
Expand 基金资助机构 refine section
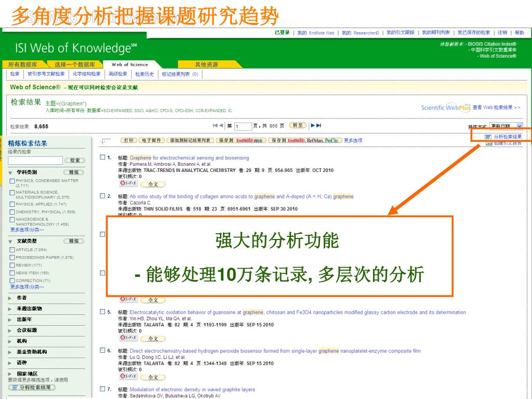[x=10, y=352]
